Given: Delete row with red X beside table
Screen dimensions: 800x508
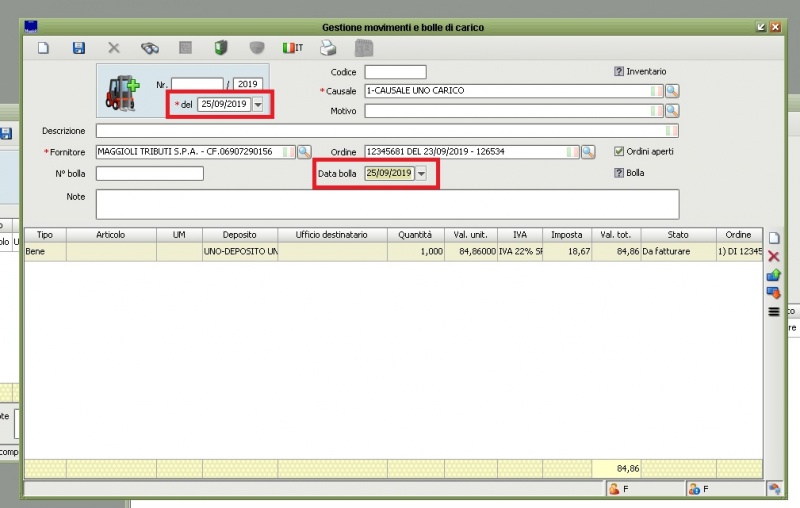Looking at the screenshot, I should tap(773, 257).
